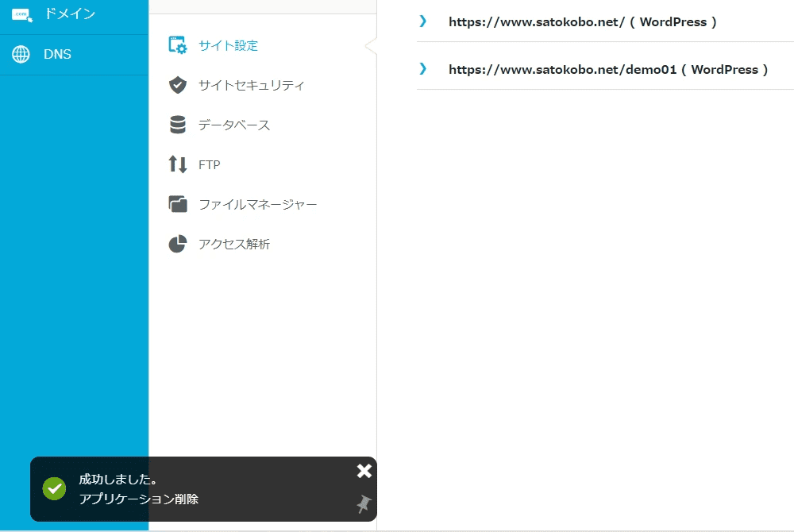Open サイトセキュリティ settings
The image size is (794, 532).
click(x=251, y=85)
